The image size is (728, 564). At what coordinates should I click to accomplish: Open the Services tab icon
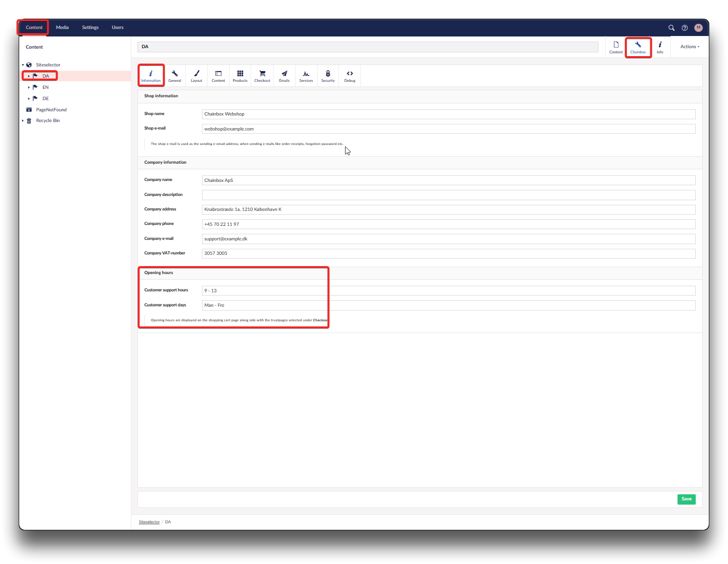[306, 76]
